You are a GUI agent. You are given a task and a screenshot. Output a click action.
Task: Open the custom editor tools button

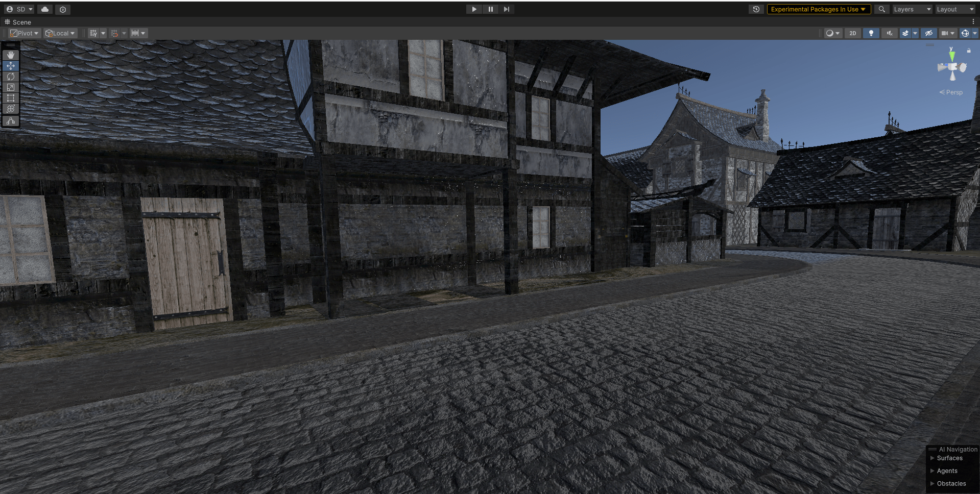pos(11,121)
